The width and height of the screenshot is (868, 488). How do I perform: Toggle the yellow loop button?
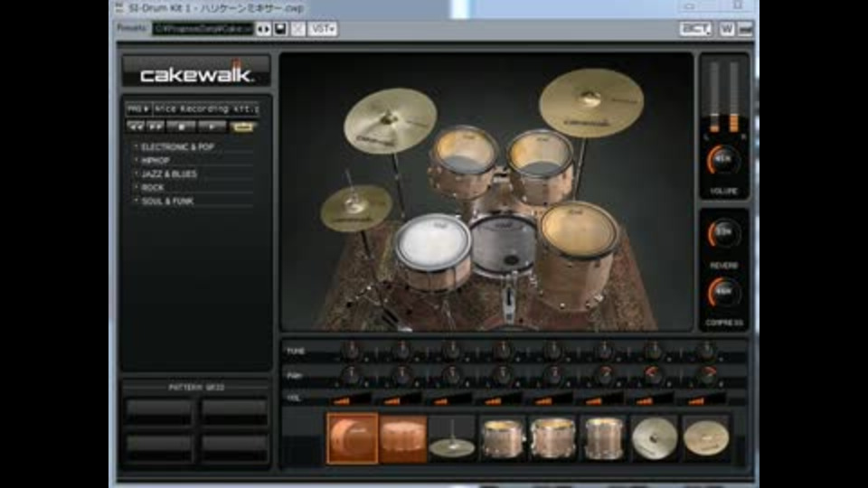click(x=243, y=127)
